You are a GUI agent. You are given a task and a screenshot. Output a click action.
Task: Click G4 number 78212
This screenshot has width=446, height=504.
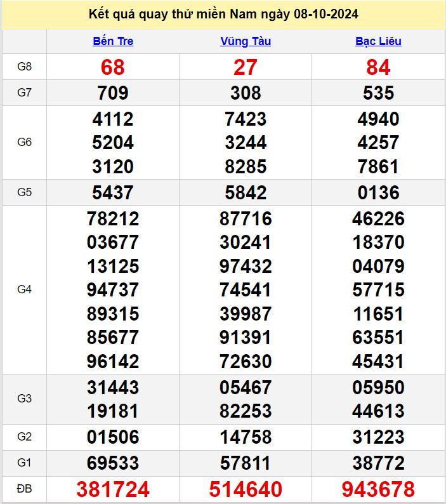113,218
